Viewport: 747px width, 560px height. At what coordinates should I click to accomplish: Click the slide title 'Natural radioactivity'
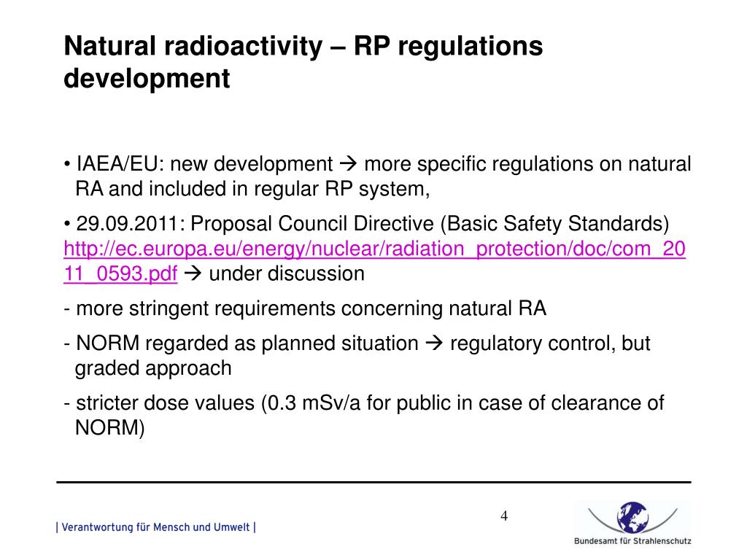[x=193, y=46]
